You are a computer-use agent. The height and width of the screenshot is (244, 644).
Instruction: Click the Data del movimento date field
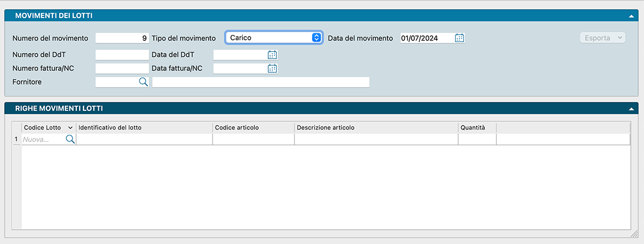tap(426, 38)
